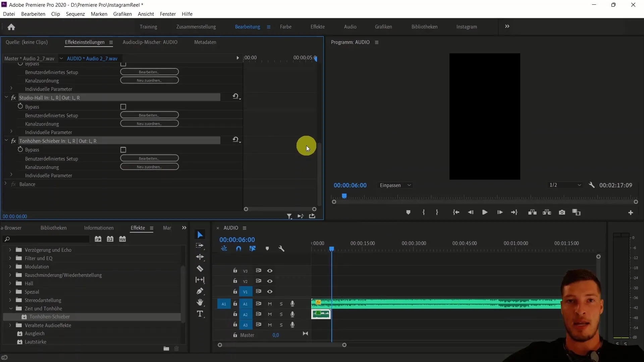Expand the Hall effects folder
Viewport: 644px width, 362px height.
point(10,283)
